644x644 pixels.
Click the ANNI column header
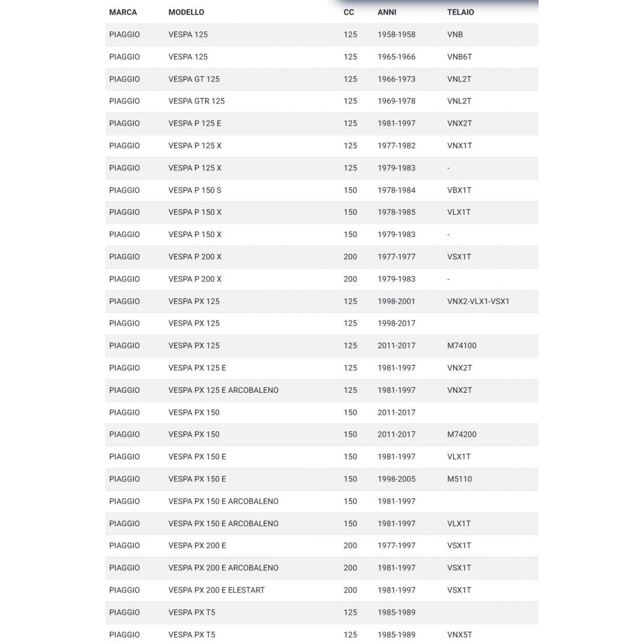387,12
